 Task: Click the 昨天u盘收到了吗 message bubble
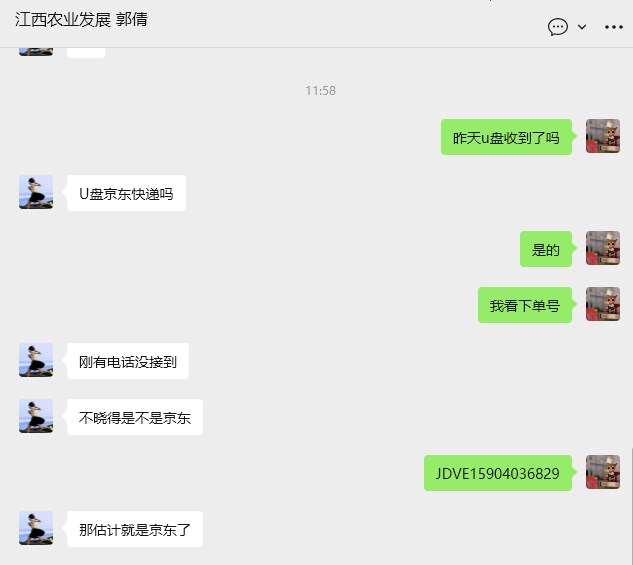coord(506,137)
